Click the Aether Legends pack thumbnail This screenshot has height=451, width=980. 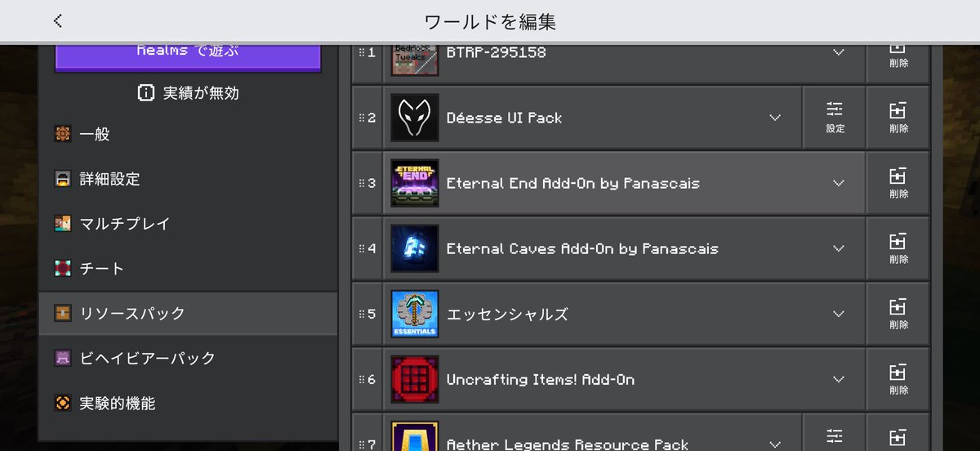tap(415, 435)
